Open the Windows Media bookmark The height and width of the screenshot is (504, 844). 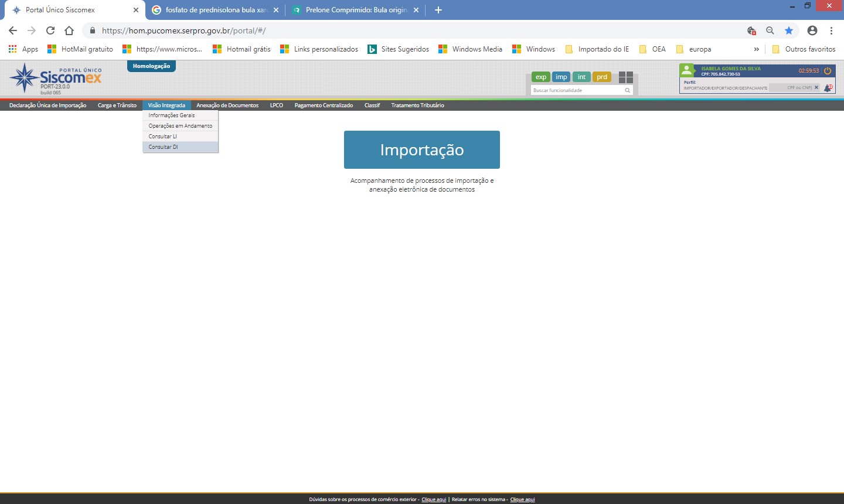tap(470, 49)
